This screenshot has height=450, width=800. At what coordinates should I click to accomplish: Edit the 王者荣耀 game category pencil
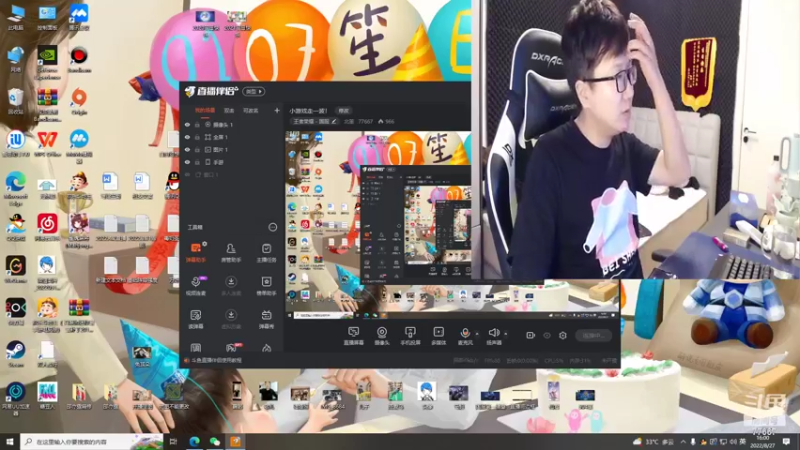coord(334,121)
